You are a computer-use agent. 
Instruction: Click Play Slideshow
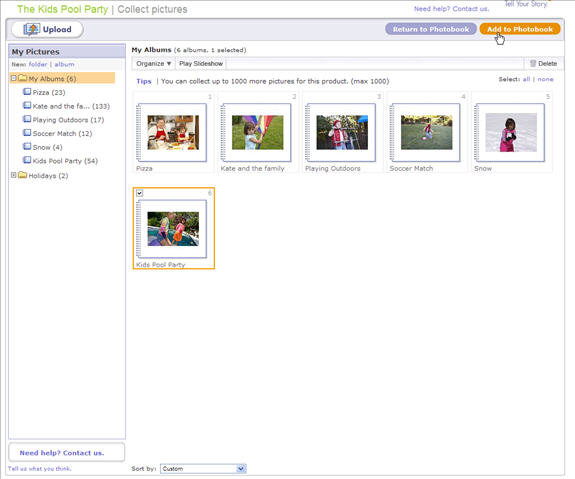201,63
